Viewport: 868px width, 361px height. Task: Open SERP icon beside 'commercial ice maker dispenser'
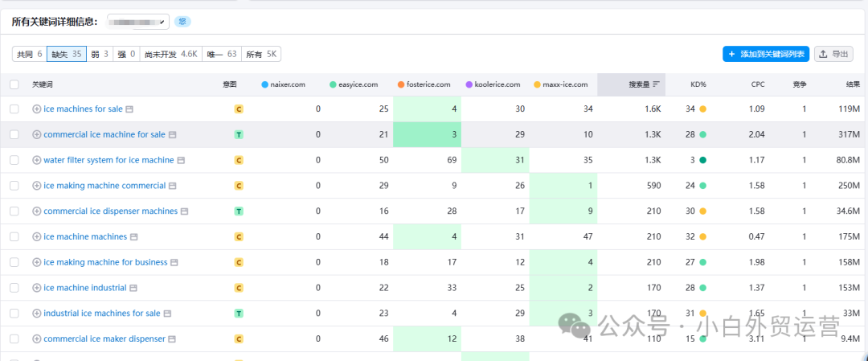[x=173, y=338]
